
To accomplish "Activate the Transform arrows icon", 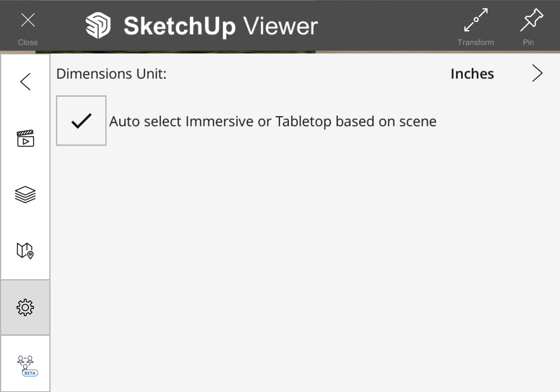I will [x=476, y=20].
